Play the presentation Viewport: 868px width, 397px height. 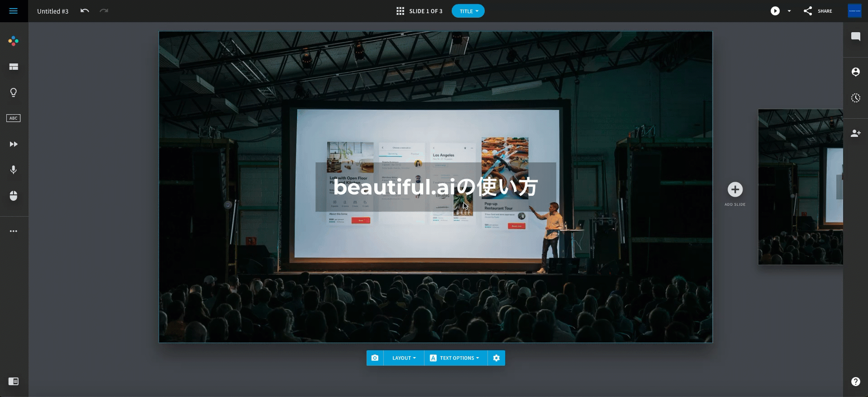tap(775, 11)
